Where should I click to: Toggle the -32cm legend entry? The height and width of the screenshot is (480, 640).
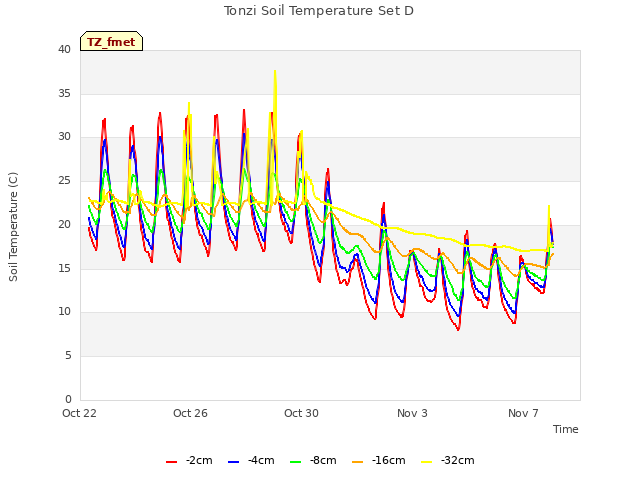pos(447,460)
